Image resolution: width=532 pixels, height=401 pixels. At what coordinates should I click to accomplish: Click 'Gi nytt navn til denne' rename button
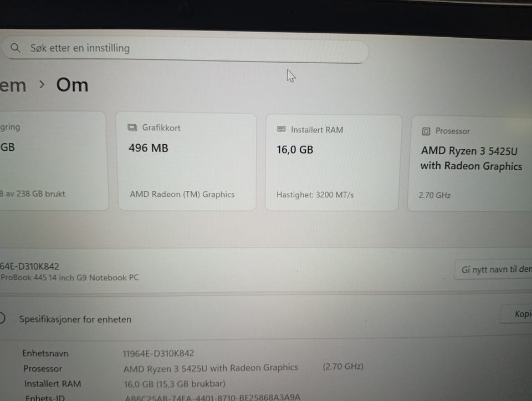tap(494, 270)
